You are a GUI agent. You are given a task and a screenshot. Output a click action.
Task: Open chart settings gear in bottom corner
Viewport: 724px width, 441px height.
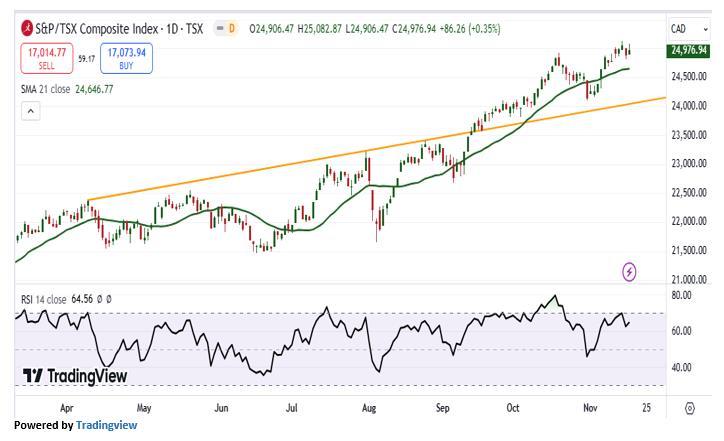[690, 408]
